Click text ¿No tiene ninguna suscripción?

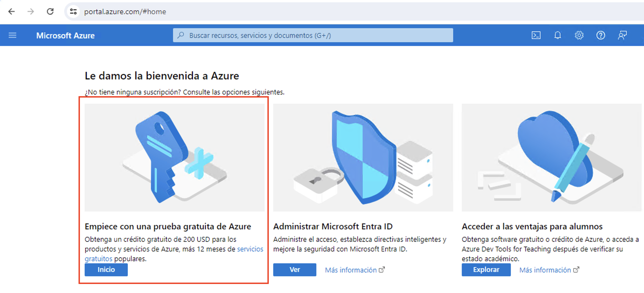pyautogui.click(x=133, y=92)
